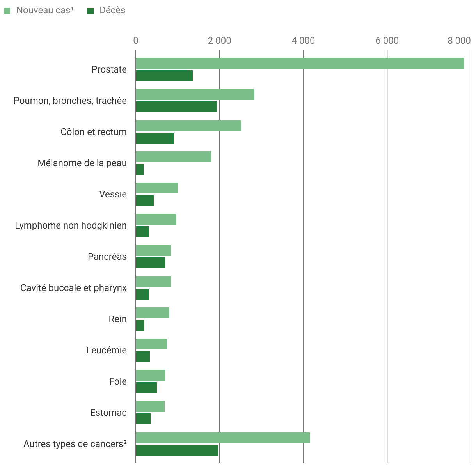The height and width of the screenshot is (468, 476).
Task: Select the Prostate deaths bar
Action: [164, 76]
